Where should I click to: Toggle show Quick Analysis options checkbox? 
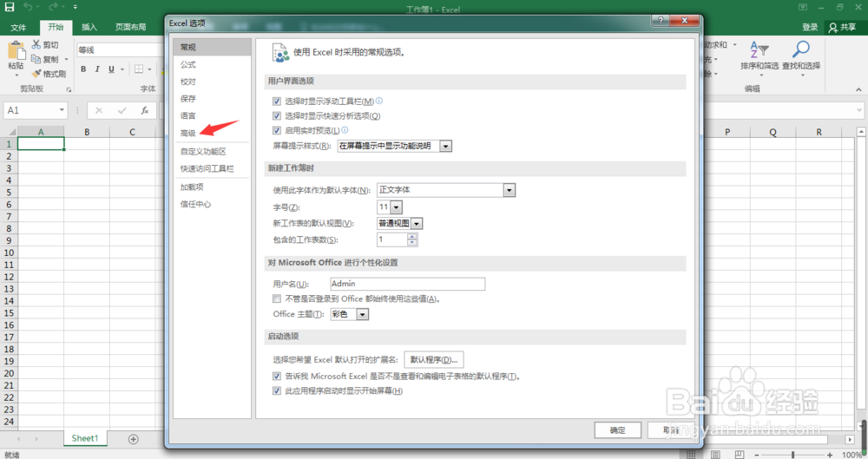277,115
